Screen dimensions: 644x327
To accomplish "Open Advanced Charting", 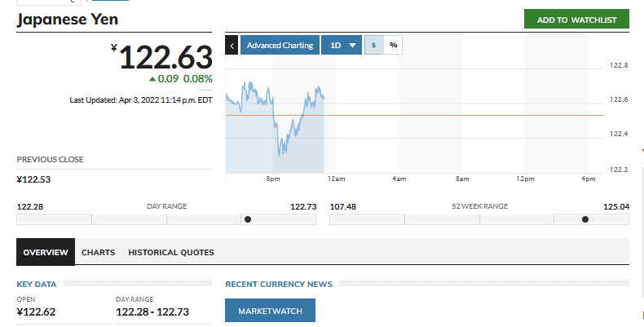I will 280,45.
